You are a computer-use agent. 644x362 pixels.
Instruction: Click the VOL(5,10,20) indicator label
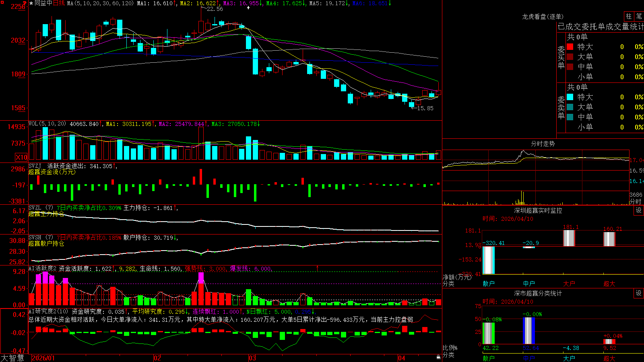point(47,123)
